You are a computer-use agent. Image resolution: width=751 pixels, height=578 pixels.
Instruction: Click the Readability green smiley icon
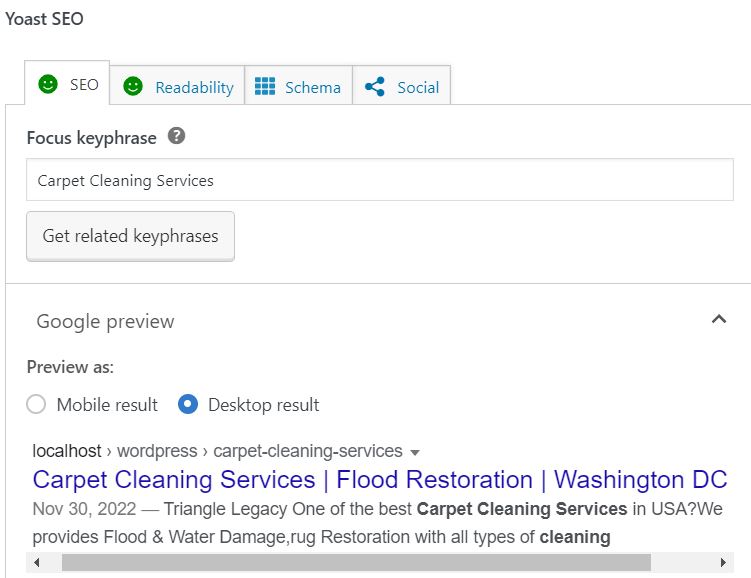(x=133, y=87)
